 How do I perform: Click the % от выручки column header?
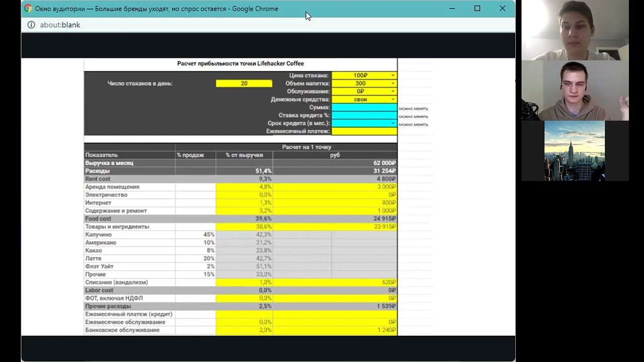(x=244, y=155)
